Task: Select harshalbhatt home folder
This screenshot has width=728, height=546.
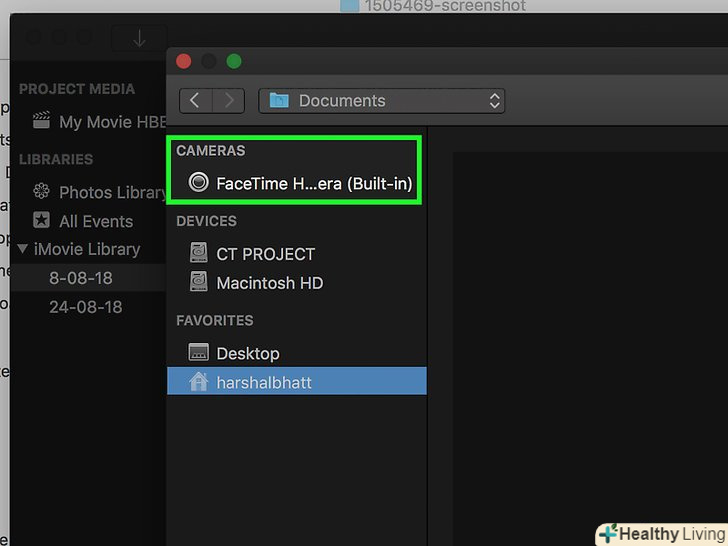Action: [x=297, y=381]
